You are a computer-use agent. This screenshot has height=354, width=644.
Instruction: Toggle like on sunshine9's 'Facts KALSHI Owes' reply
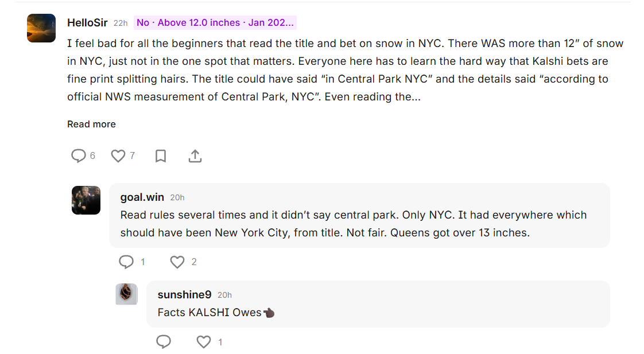tap(203, 341)
